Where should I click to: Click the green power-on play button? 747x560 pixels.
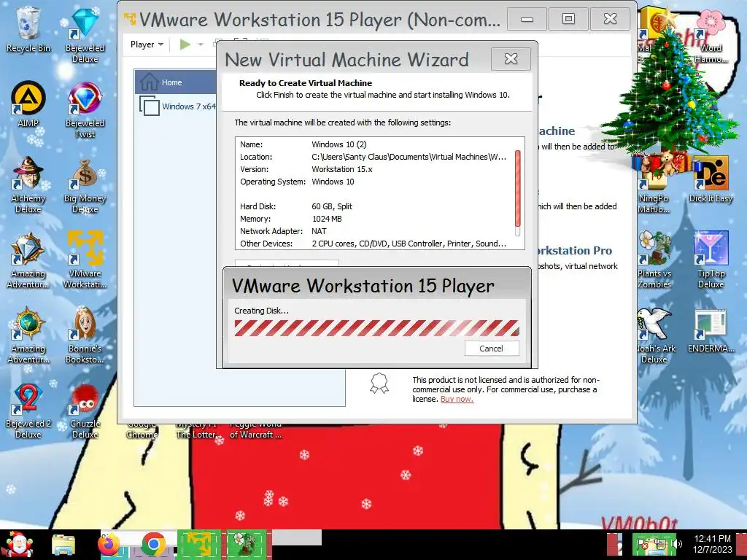[185, 44]
